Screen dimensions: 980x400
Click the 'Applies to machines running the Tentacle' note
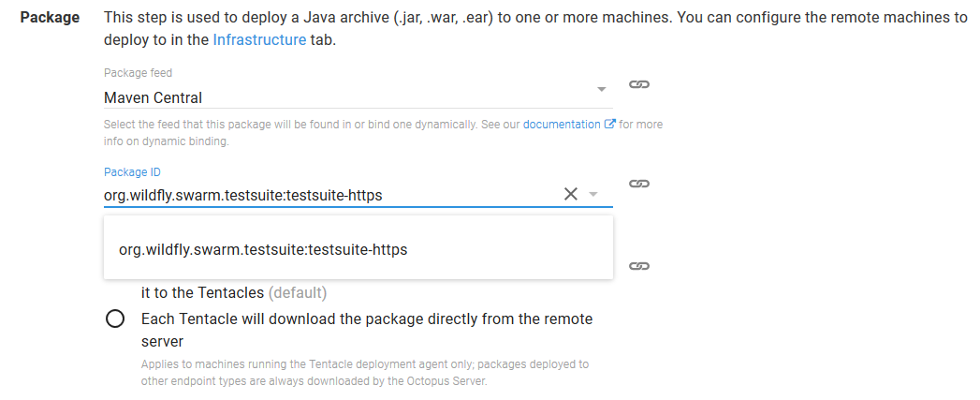point(365,372)
